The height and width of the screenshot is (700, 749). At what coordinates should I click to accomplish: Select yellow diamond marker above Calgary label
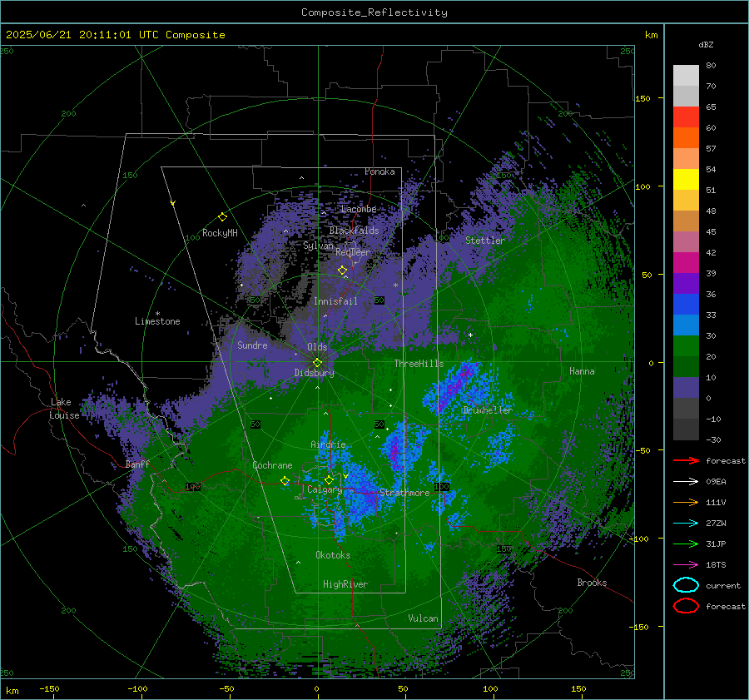[329, 479]
